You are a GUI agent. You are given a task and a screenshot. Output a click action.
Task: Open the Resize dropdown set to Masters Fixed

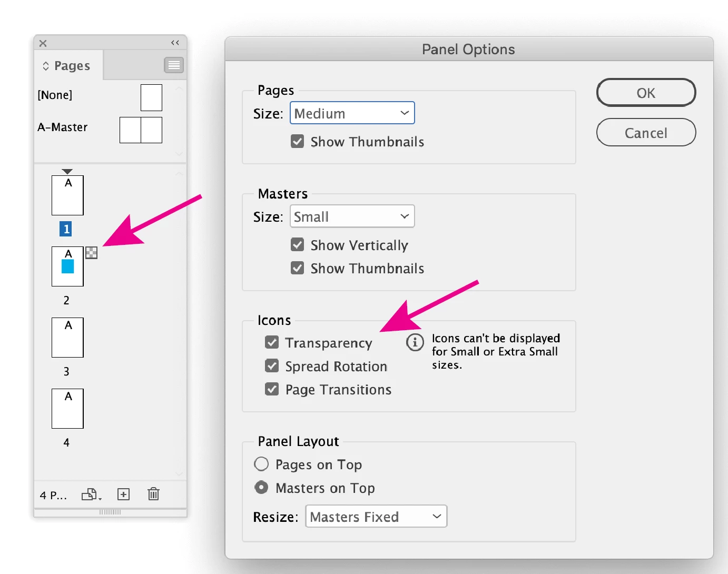376,517
